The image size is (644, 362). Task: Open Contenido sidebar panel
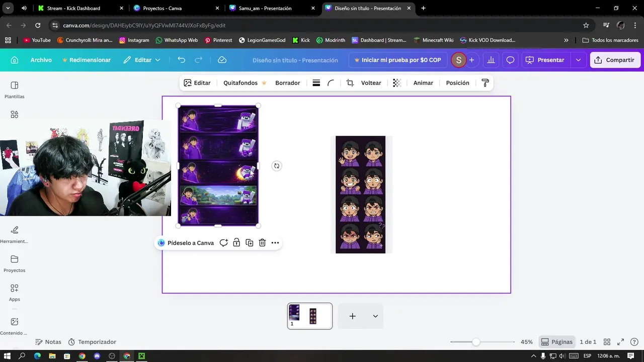14,326
